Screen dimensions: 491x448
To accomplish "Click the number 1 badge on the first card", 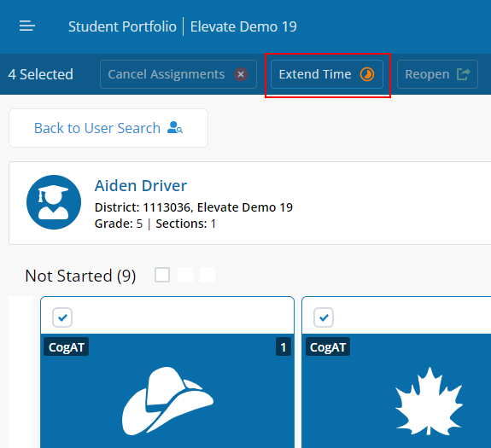I will [283, 347].
